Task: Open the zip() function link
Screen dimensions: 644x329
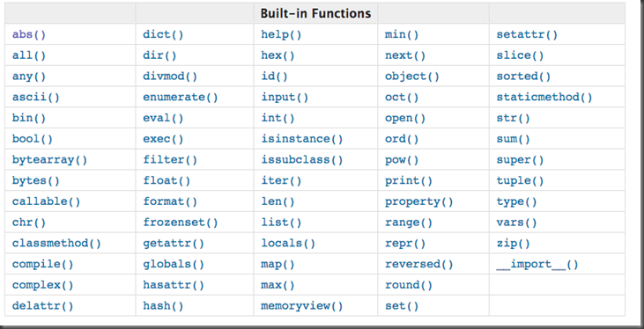Action: (514, 244)
